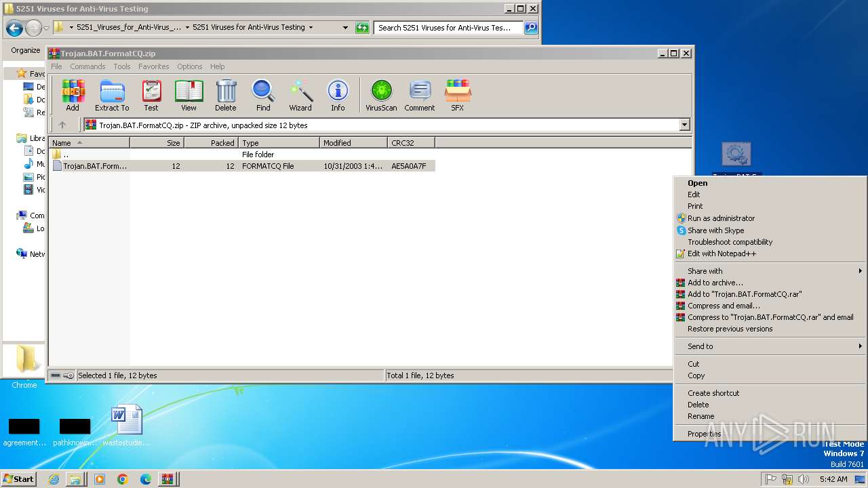
Task: Choose Run as administrator
Action: 770,218
